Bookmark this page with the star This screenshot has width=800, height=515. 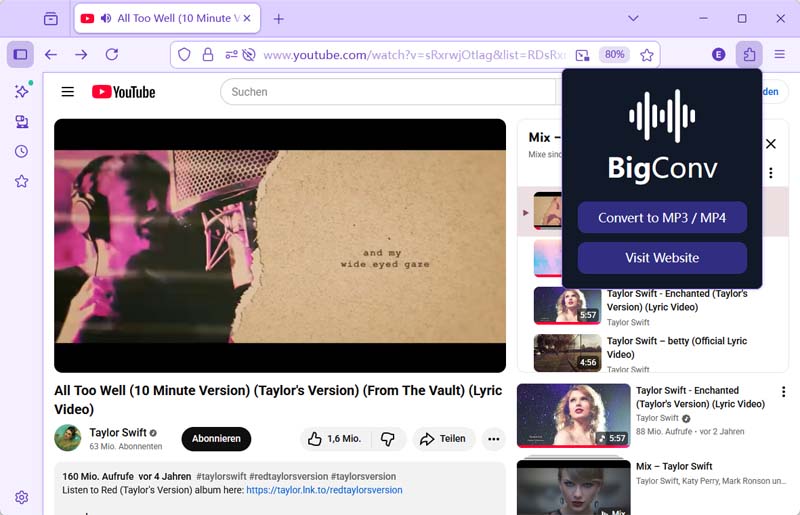tap(646, 55)
